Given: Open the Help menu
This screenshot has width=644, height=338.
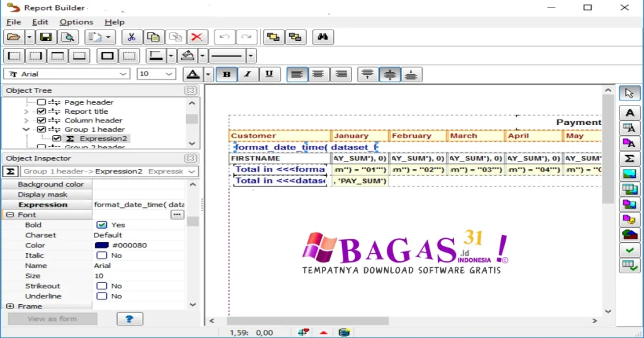Looking at the screenshot, I should 114,22.
